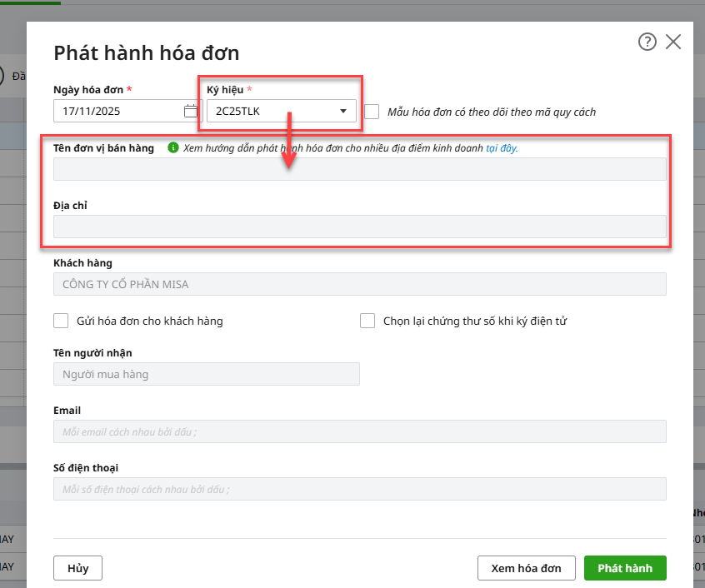Click the 2C25TLK text in Ký hiệu box
Viewport: 705px width, 588px height.
(237, 111)
